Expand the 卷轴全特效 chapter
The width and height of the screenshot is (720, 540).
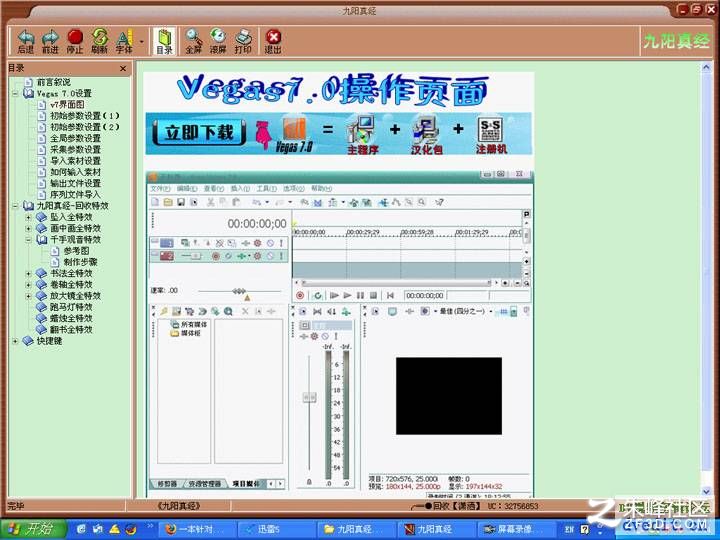coord(28,284)
